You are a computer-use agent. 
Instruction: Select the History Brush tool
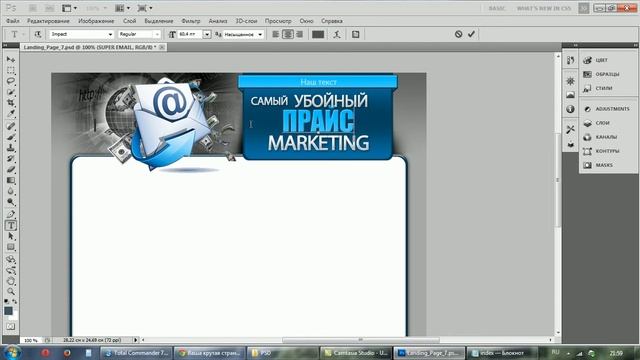coord(11,158)
